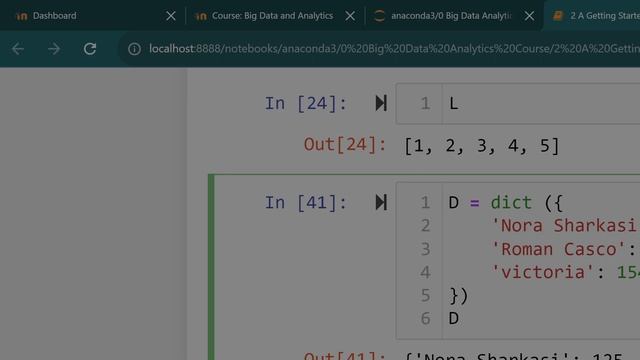Click the In [24]: prompt label
Viewport: 640px width, 360px height.
click(x=306, y=103)
